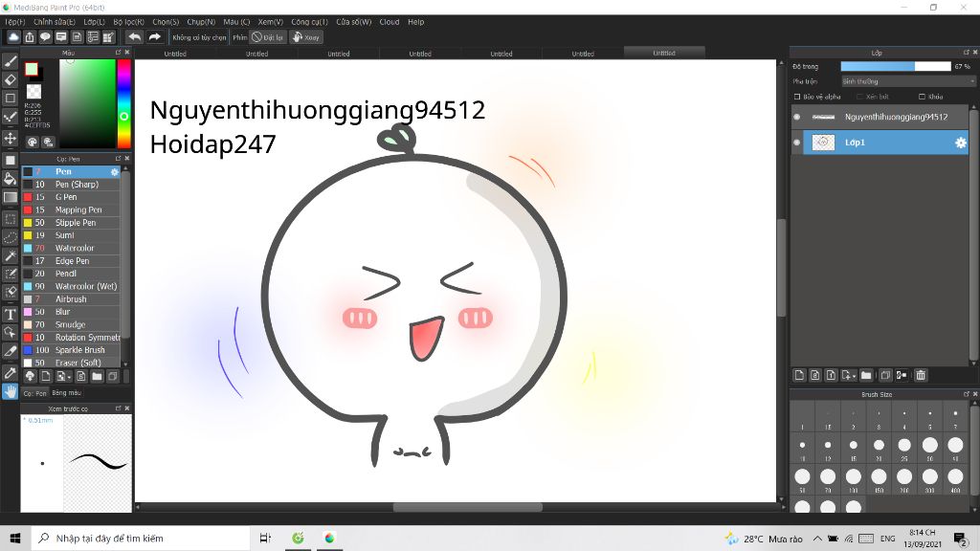This screenshot has width=980, height=551.
Task: Delete layer with trash icon
Action: [921, 375]
